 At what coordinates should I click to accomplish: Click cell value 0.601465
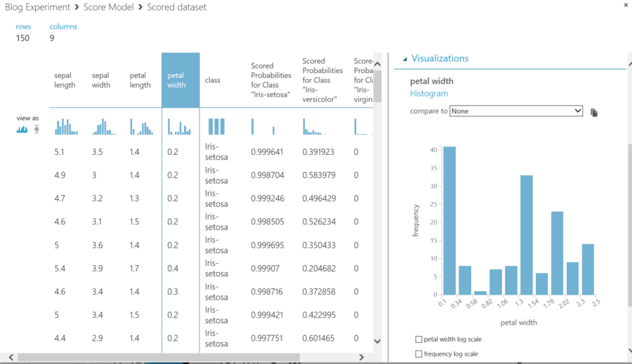[x=318, y=338]
